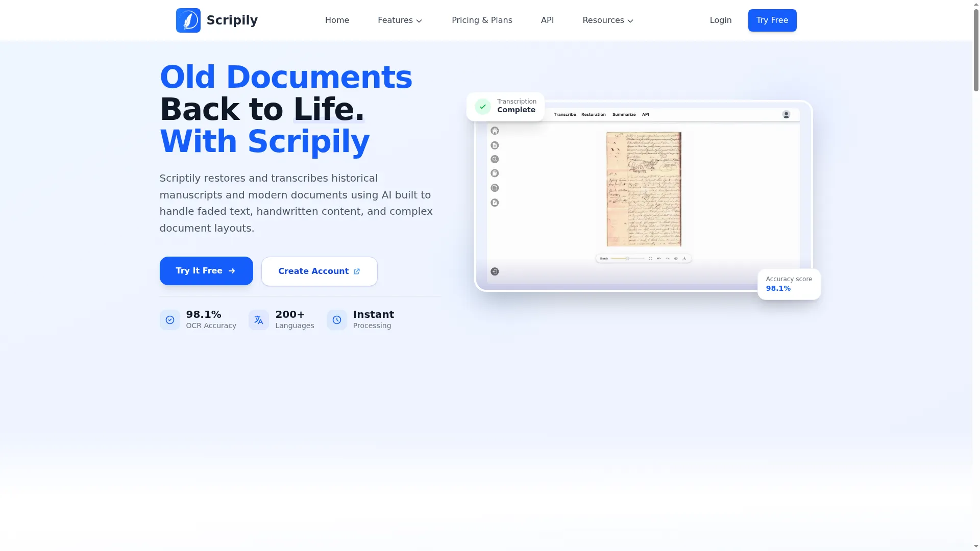Click the Login link
This screenshot has width=980, height=551.
721,20
